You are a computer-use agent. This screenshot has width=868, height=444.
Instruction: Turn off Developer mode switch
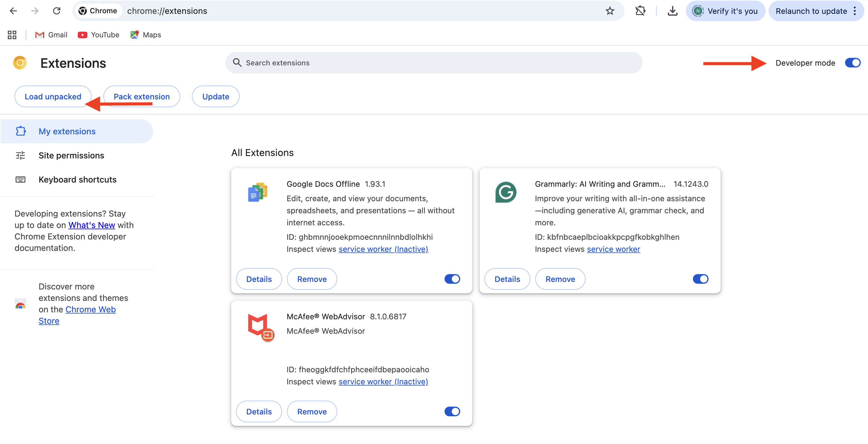pos(853,63)
